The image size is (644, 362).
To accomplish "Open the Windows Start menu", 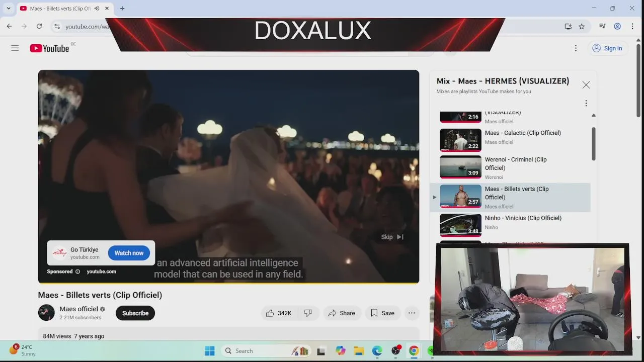I will [x=210, y=351].
